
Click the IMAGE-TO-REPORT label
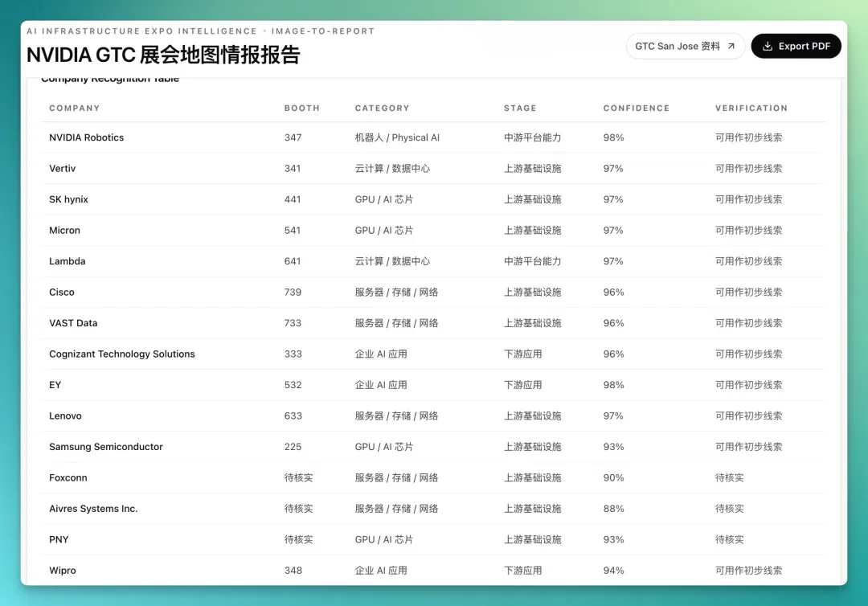click(323, 31)
